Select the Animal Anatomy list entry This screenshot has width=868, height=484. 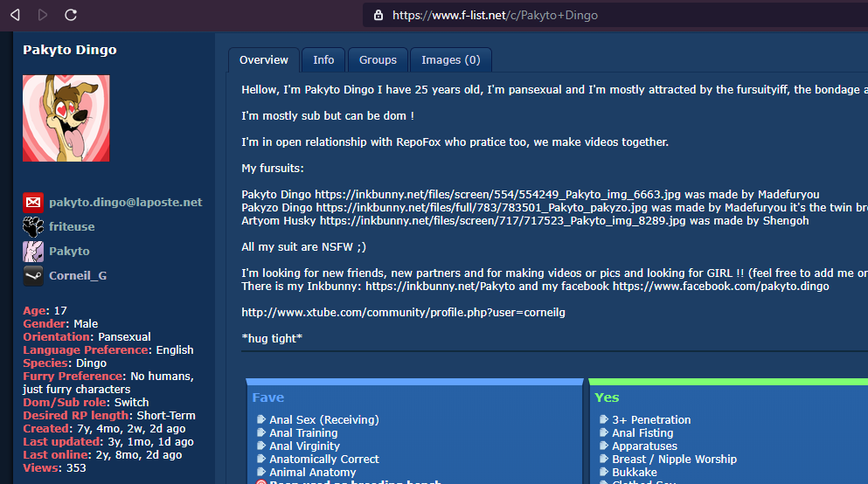(x=312, y=473)
